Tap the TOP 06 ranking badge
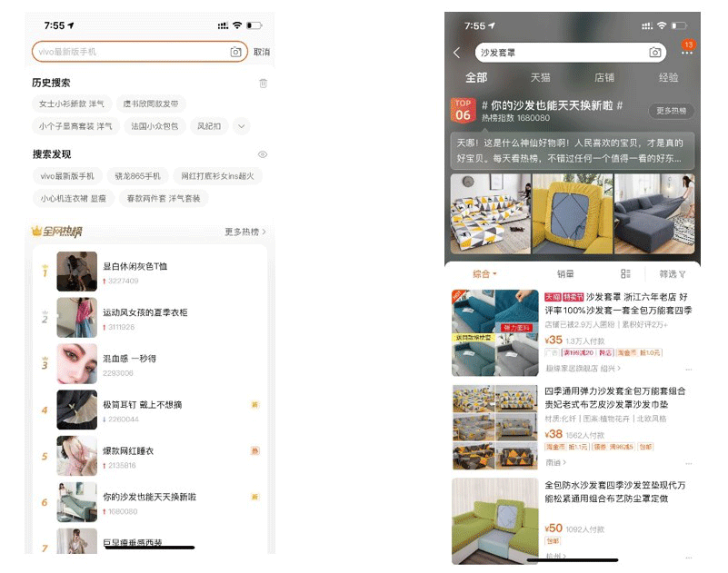 [463, 110]
